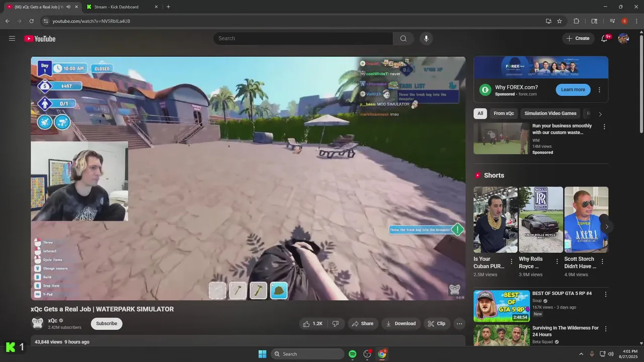Close the Kick Dashboard tab

[x=156, y=7]
